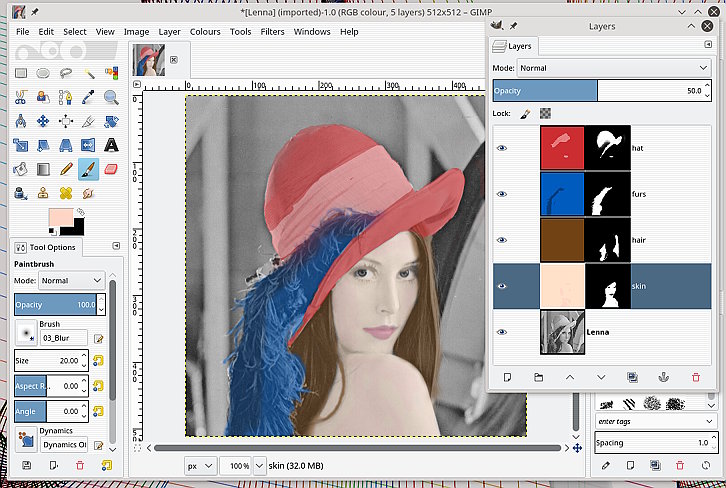This screenshot has width=726, height=488.
Task: Toggle visibility of the skin layer
Action: coord(501,286)
